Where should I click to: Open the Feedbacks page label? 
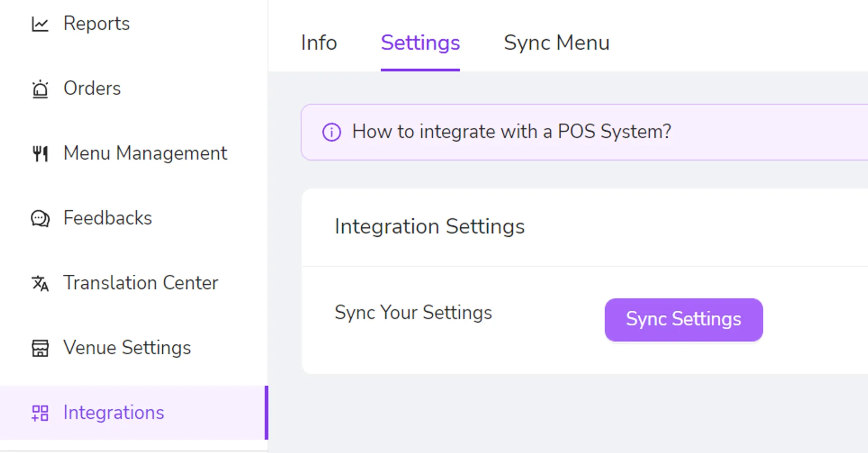point(108,218)
